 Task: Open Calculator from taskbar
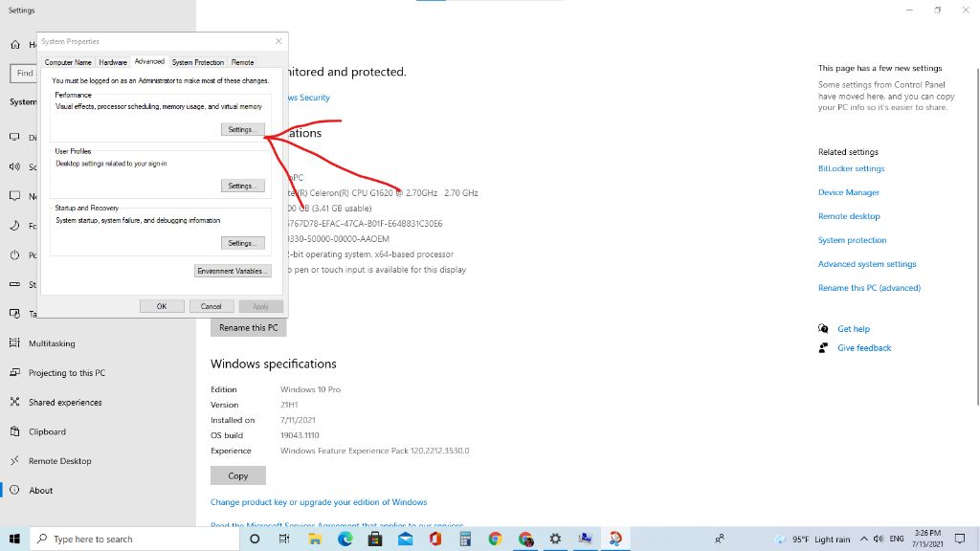coord(465,539)
